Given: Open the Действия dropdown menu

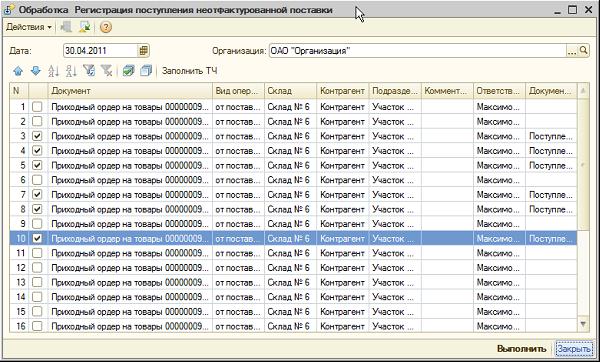Looking at the screenshot, I should [x=29, y=27].
